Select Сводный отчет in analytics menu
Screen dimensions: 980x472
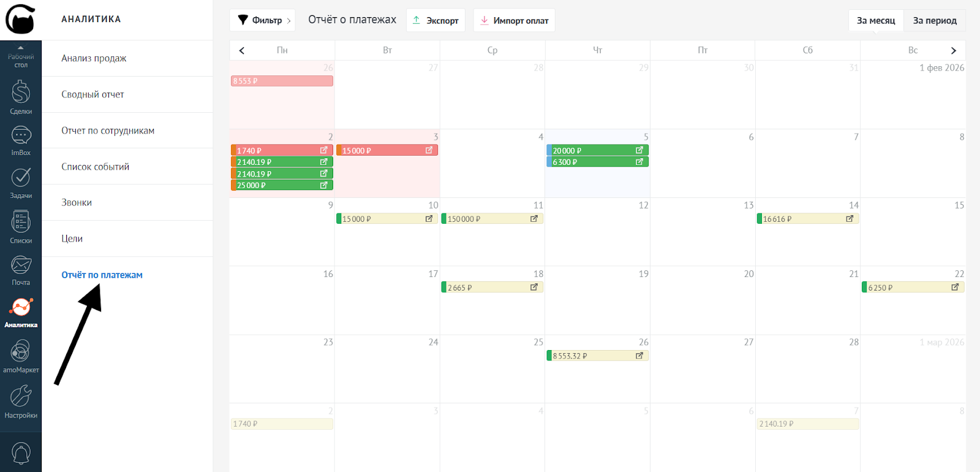pos(92,94)
